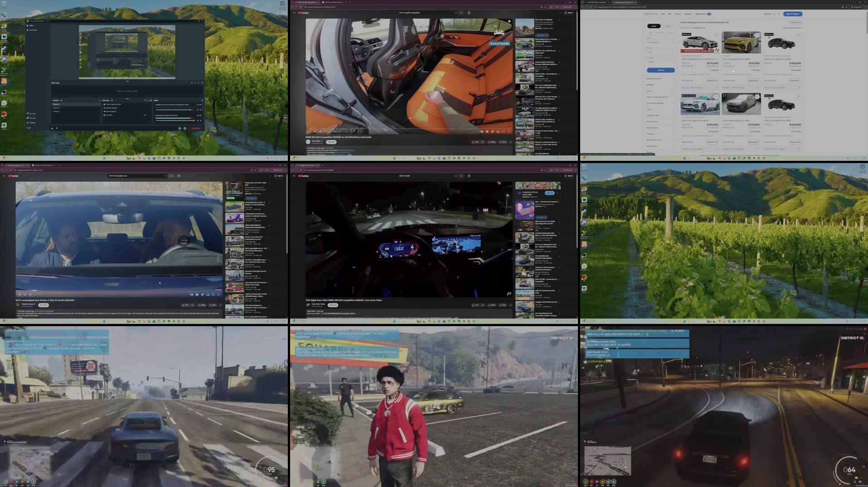The width and height of the screenshot is (868, 487).
Task: Toggle autoplay switch on the BMW M3 review player
Action: (x=481, y=131)
